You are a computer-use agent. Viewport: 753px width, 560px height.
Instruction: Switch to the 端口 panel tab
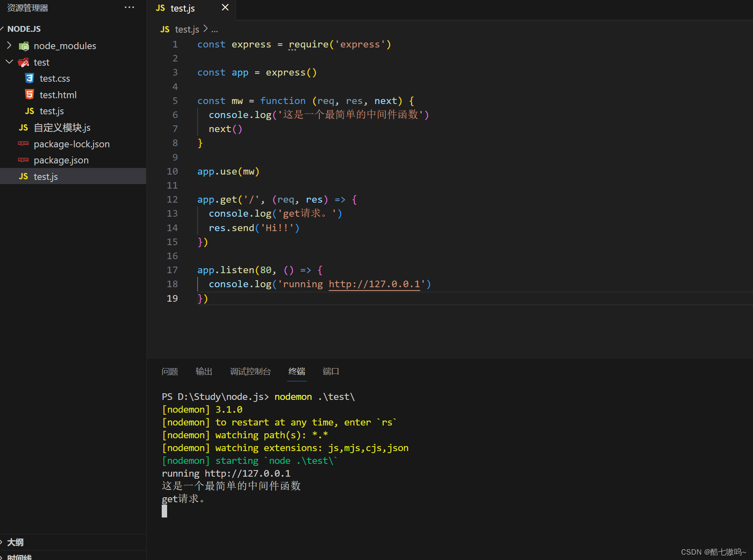(330, 371)
